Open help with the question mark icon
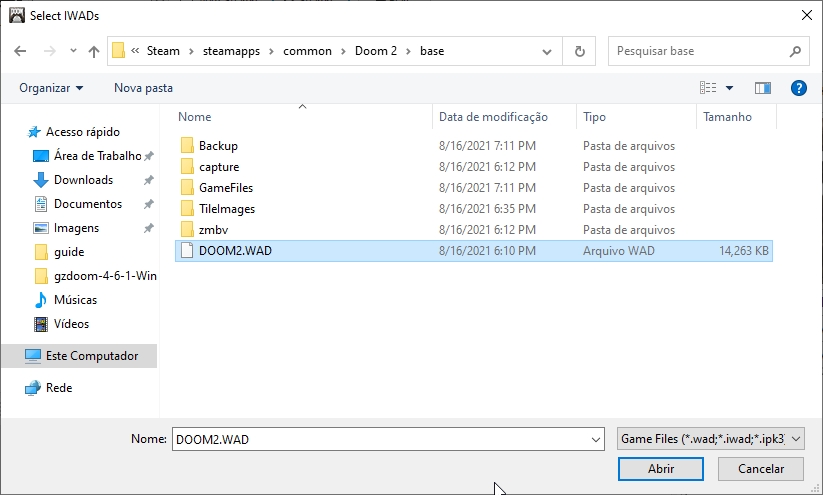 (798, 88)
